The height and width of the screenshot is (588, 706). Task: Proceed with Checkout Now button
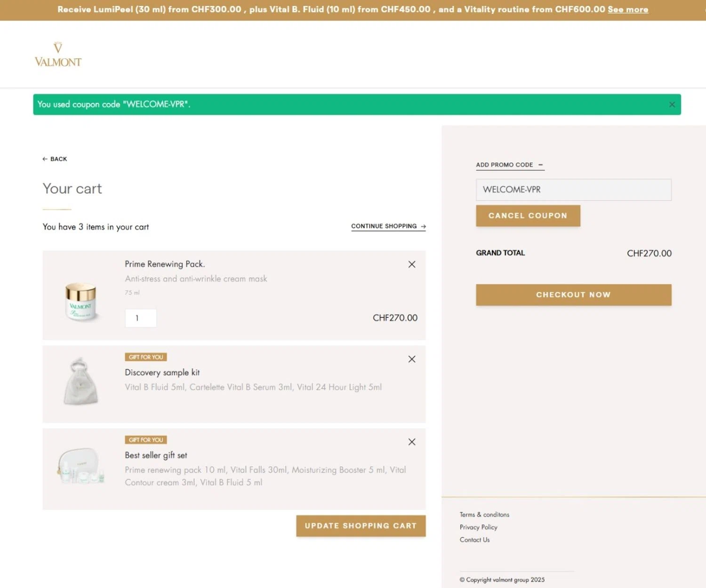573,294
